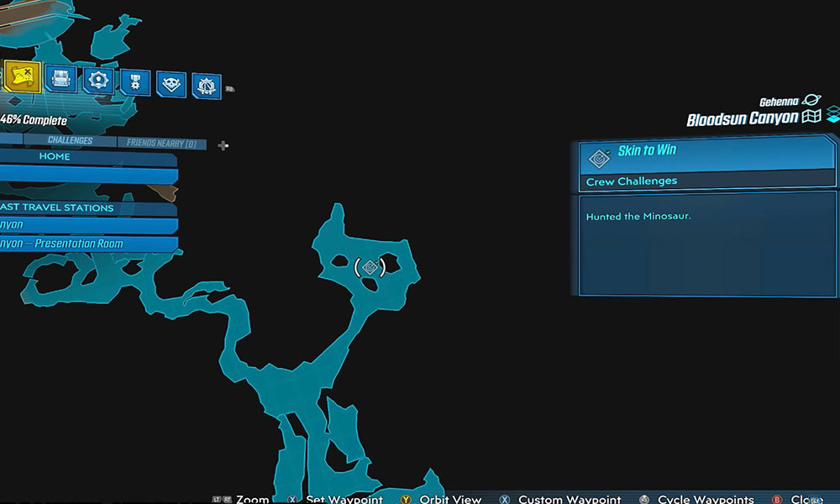Click the Hunted the Minosaur description

(x=638, y=217)
